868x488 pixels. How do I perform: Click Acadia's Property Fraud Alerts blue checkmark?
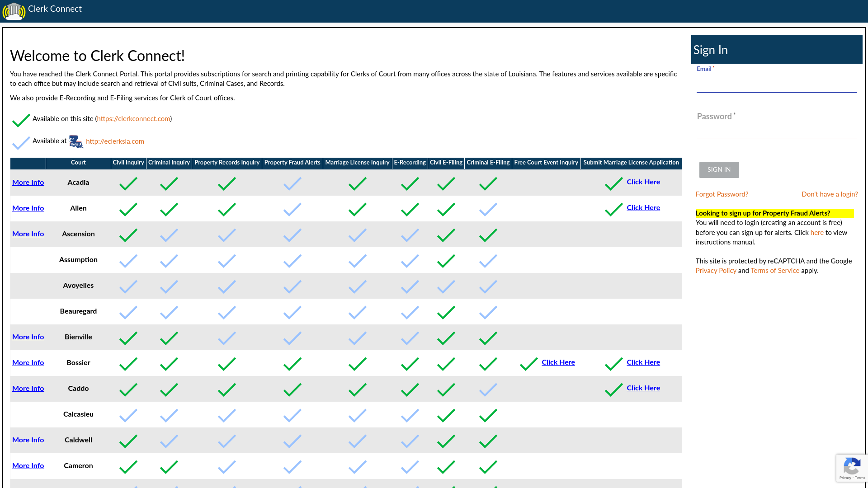pos(292,183)
